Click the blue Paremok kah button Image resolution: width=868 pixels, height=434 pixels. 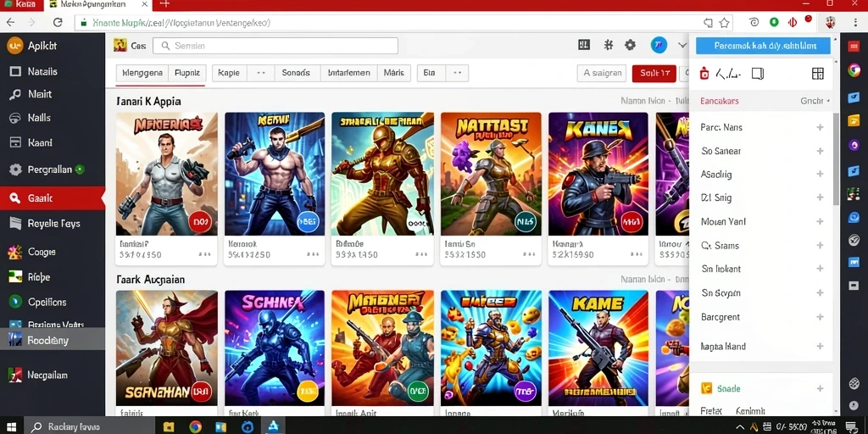764,46
